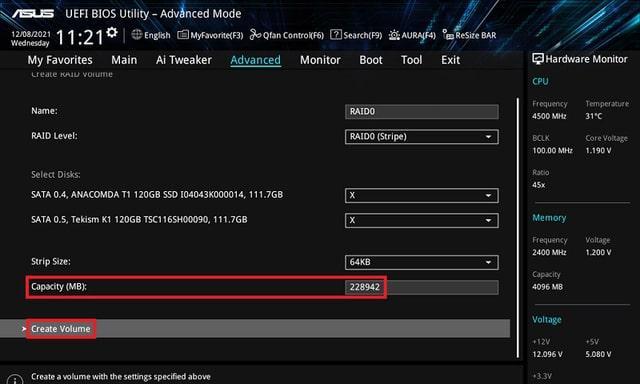This screenshot has height=384, width=640.
Task: Open AURA(F4) lighting icon
Action: pos(394,35)
